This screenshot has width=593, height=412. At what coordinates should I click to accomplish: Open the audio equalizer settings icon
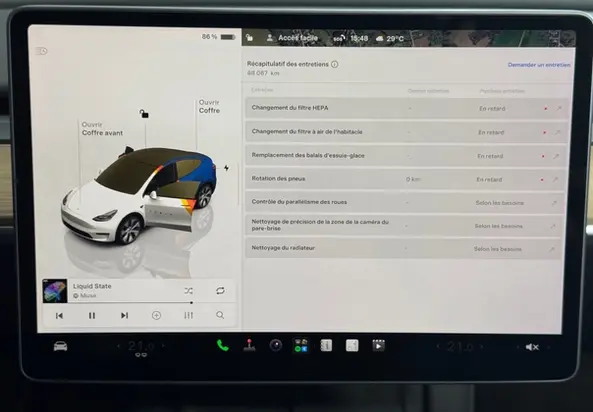point(188,315)
